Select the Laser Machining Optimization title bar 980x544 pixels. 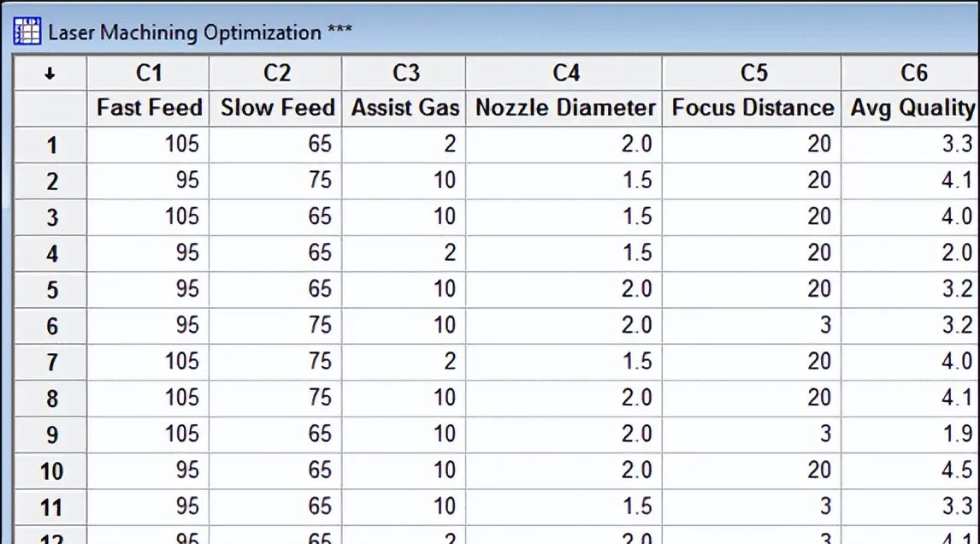click(x=490, y=32)
